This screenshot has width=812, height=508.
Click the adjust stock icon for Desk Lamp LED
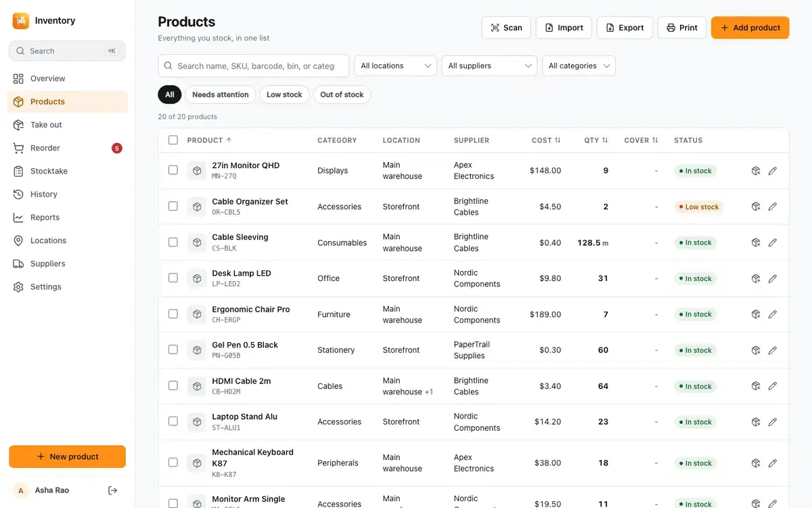756,278
